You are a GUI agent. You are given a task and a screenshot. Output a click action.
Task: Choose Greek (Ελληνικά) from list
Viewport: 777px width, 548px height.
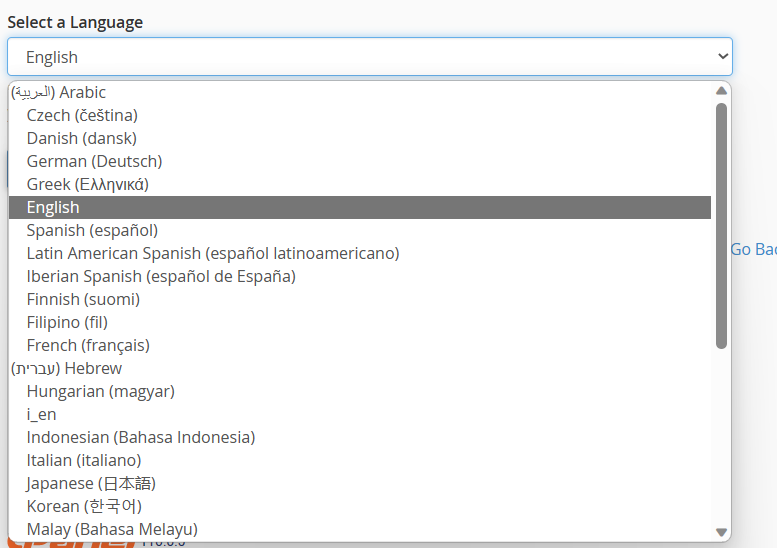tap(88, 184)
